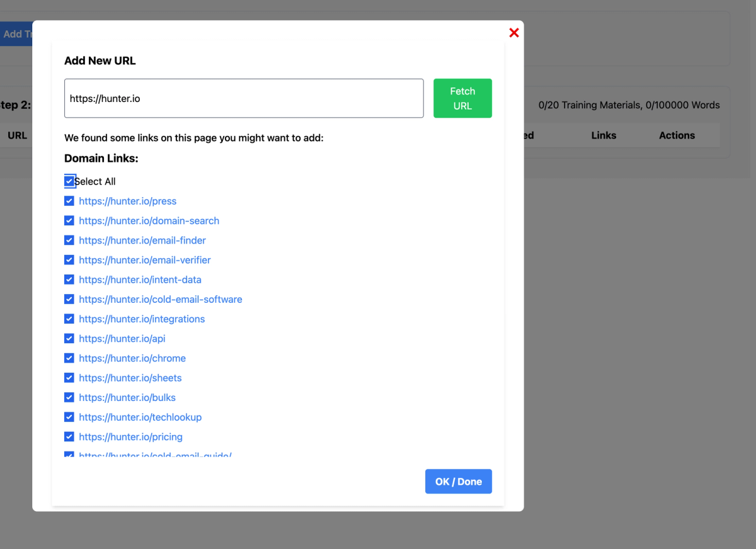
Task: Visit the hunter.io/pricing link
Action: 130,437
